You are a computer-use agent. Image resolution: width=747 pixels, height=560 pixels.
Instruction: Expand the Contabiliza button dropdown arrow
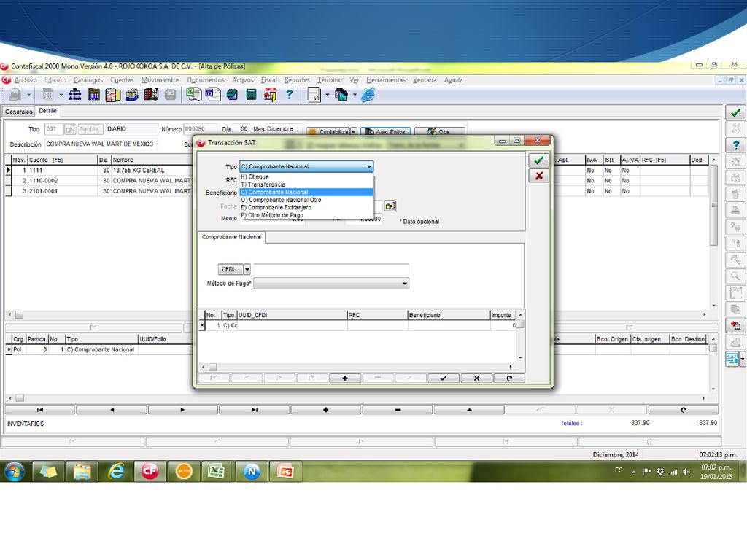(x=354, y=132)
